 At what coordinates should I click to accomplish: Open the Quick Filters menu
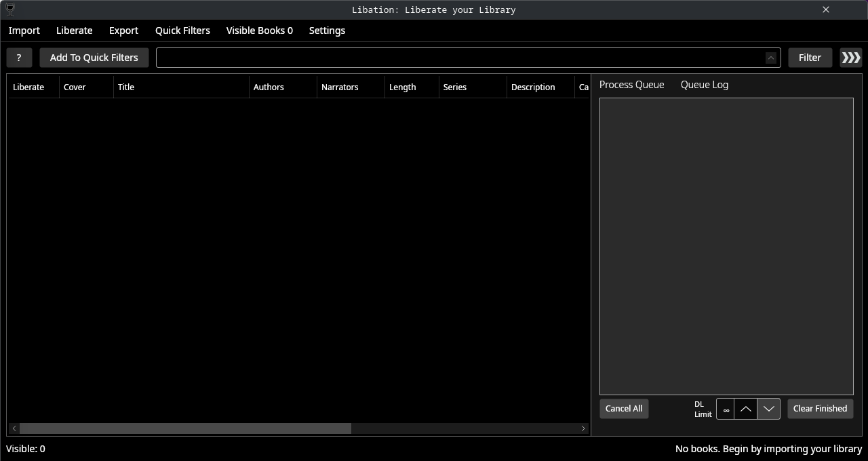182,31
